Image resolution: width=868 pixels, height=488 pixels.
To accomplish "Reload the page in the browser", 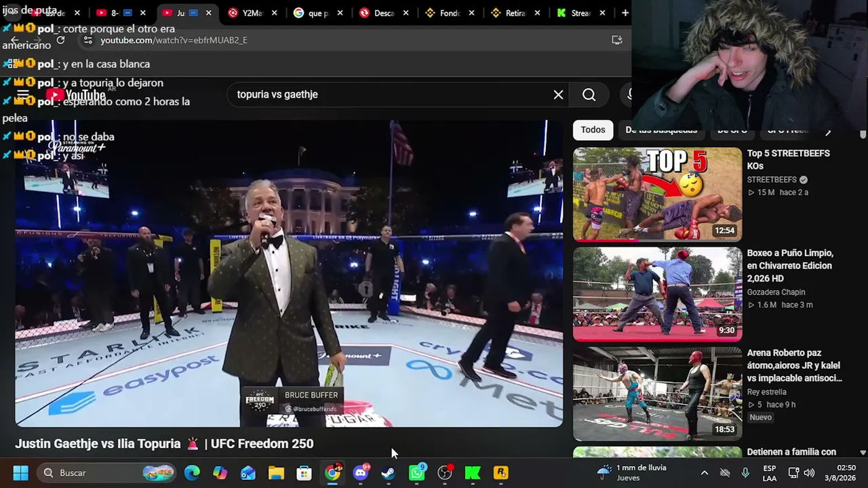I will tap(60, 40).
